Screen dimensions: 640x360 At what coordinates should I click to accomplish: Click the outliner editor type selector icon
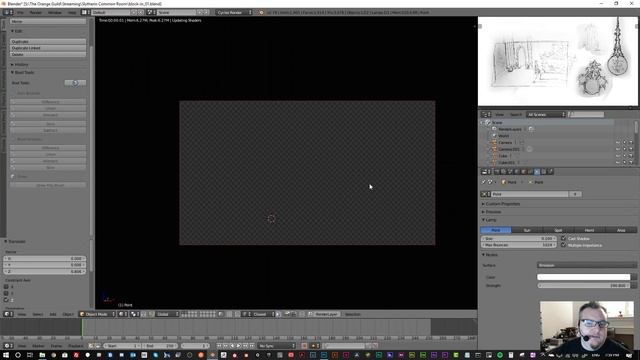coord(486,115)
